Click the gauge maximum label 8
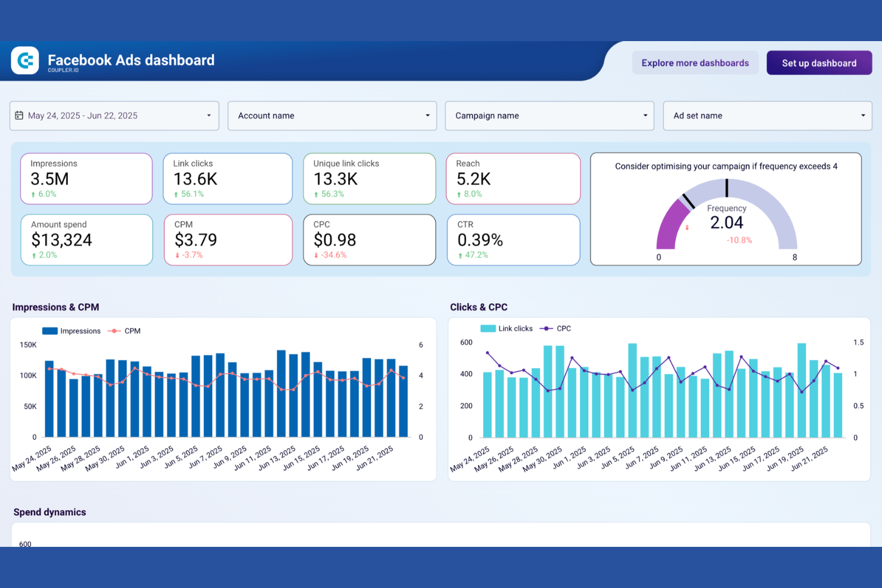This screenshot has width=882, height=588. (x=794, y=257)
